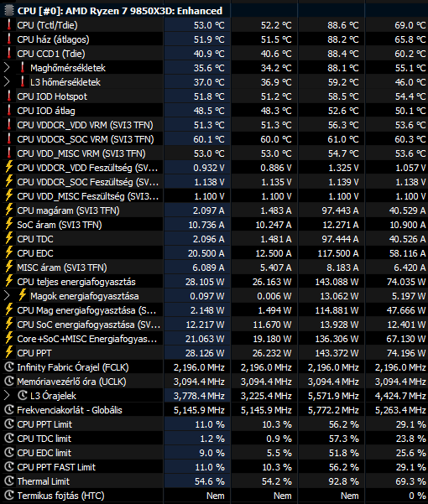Click thermometer icon beside CPU VDDCR_SOC VRM
Screen dimensions: 428x504
pos(9,139)
